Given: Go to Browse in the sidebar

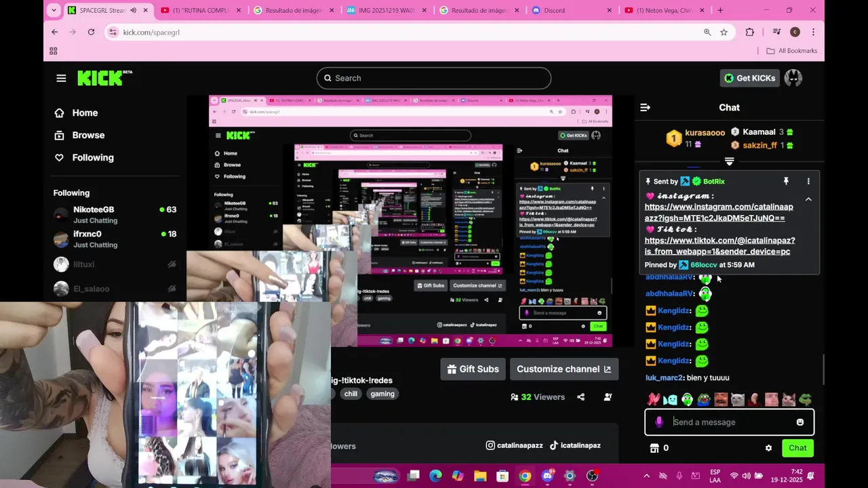Looking at the screenshot, I should (79, 136).
